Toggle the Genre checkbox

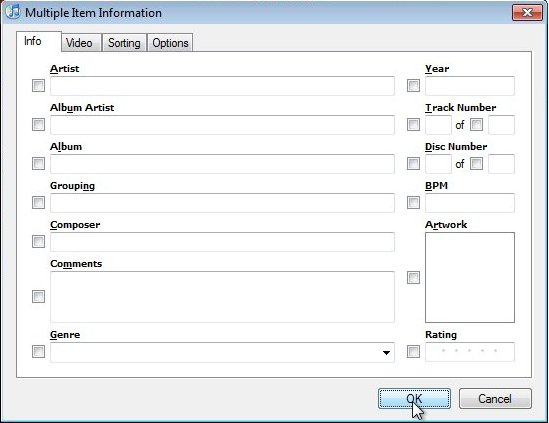click(x=39, y=352)
